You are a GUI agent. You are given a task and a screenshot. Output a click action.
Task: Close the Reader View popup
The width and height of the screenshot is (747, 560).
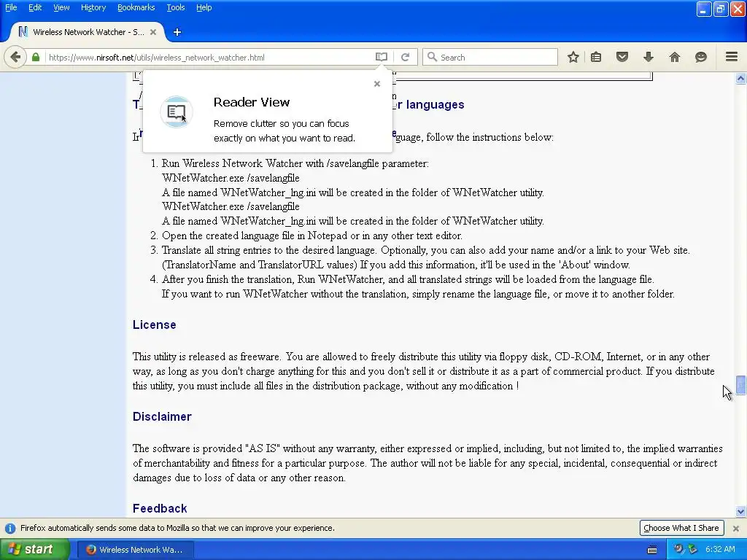point(377,84)
